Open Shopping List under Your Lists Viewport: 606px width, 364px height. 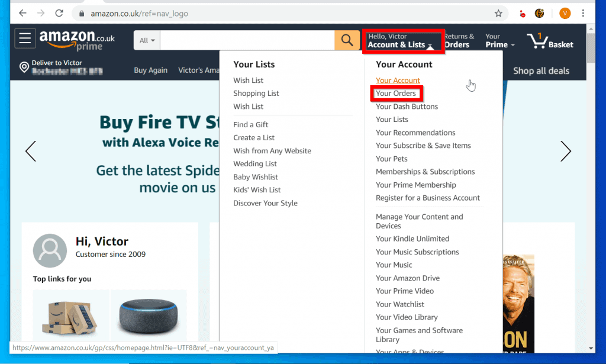point(256,93)
